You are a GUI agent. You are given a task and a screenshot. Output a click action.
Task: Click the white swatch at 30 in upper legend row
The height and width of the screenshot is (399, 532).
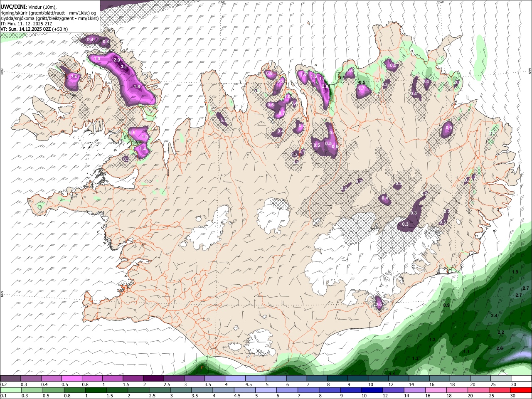[520, 379]
